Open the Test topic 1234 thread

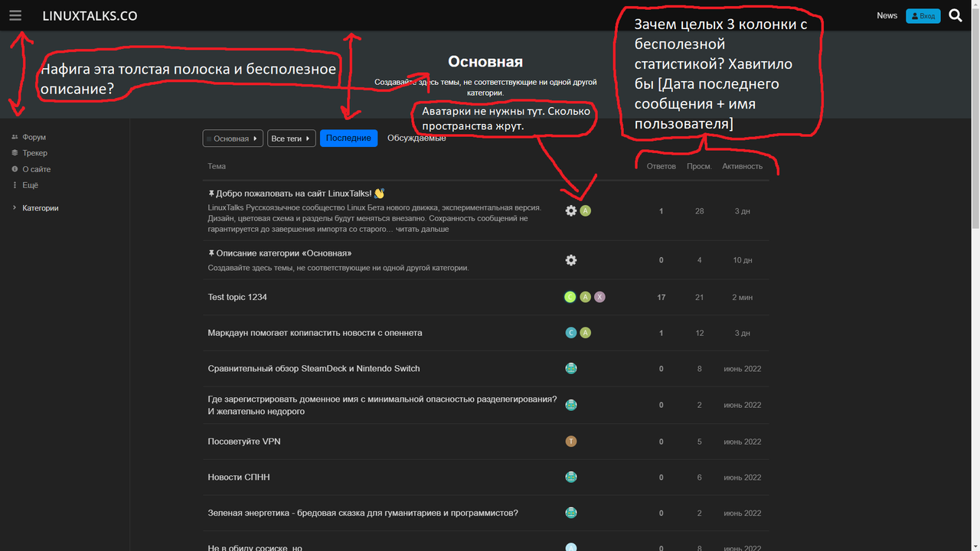237,297
